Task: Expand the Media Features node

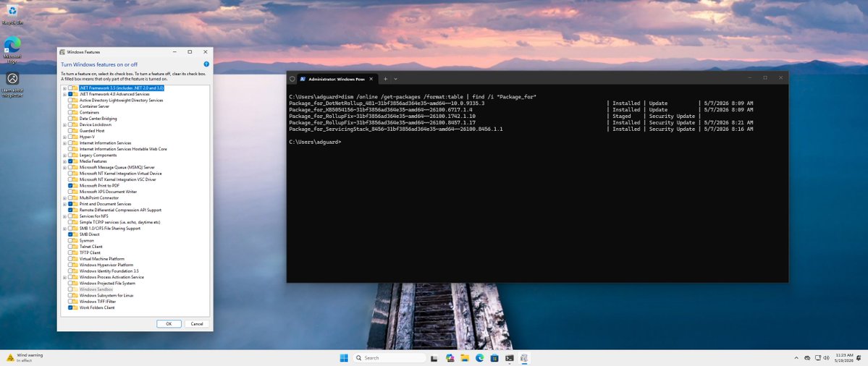Action: tap(64, 161)
